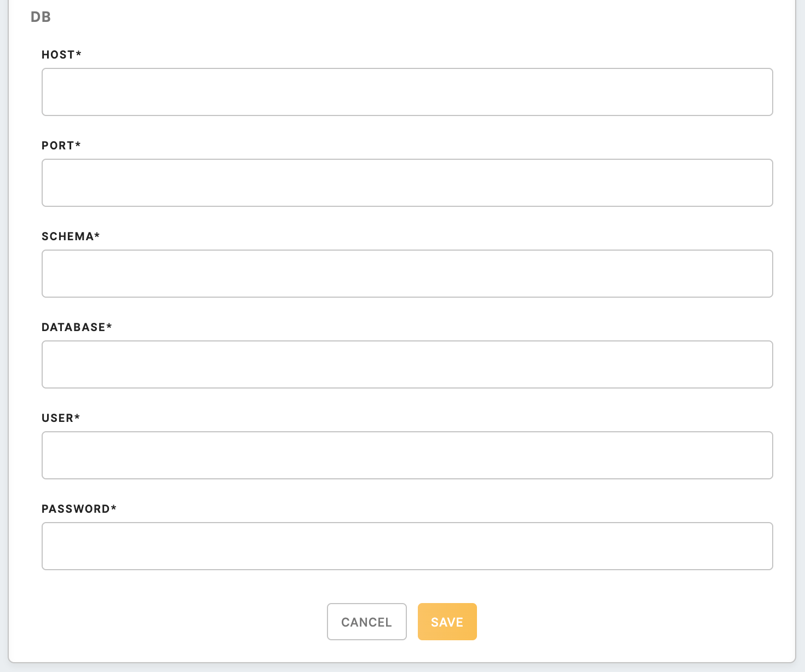The width and height of the screenshot is (805, 672).
Task: Click the HOST field label
Action: pos(58,55)
